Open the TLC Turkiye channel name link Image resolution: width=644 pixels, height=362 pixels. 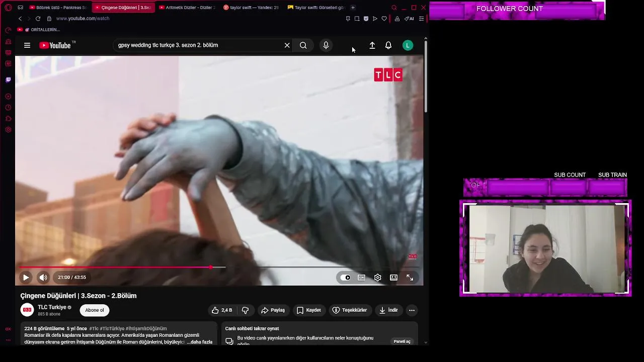pos(52,307)
